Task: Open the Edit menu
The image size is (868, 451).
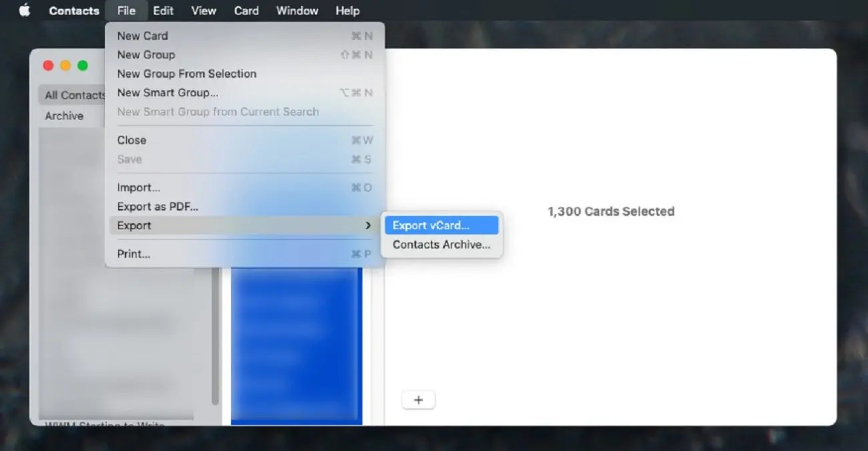Action: 163,11
